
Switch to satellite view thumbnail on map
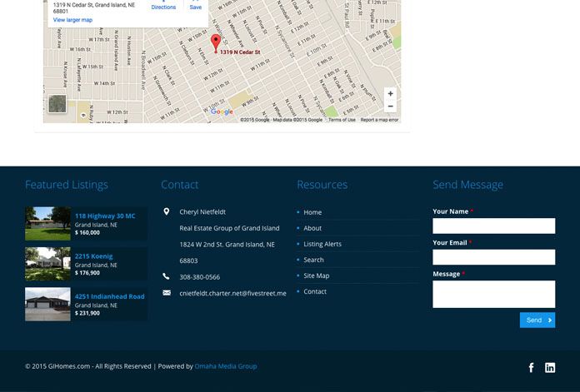point(57,104)
